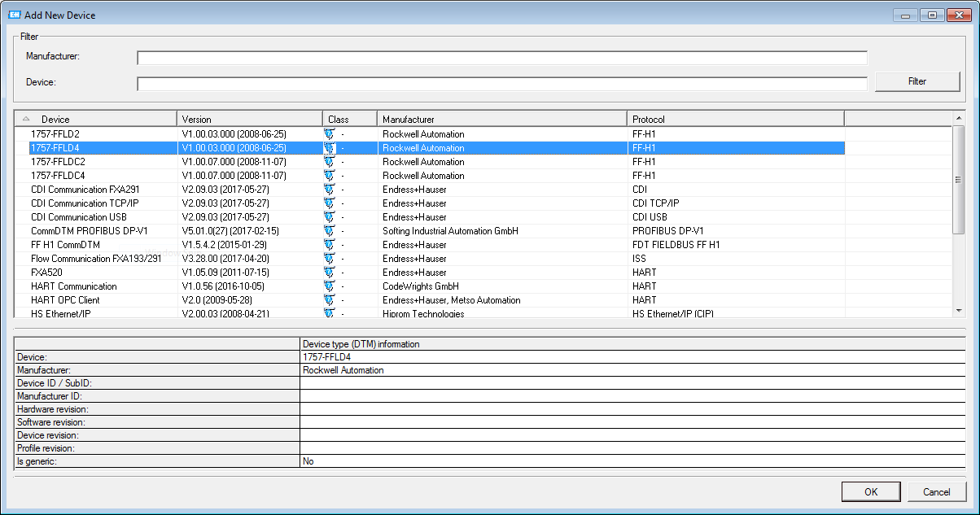Viewport: 980px width, 515px height.
Task: Click the class icon for 1757-FFLD2 row
Action: click(x=330, y=134)
